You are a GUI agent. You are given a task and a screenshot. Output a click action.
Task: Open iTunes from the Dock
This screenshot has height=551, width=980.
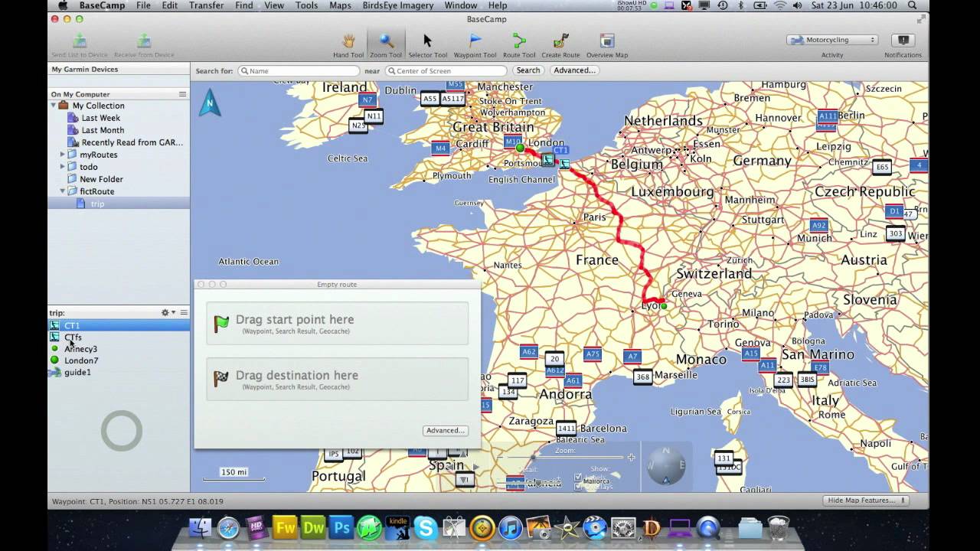click(x=510, y=527)
